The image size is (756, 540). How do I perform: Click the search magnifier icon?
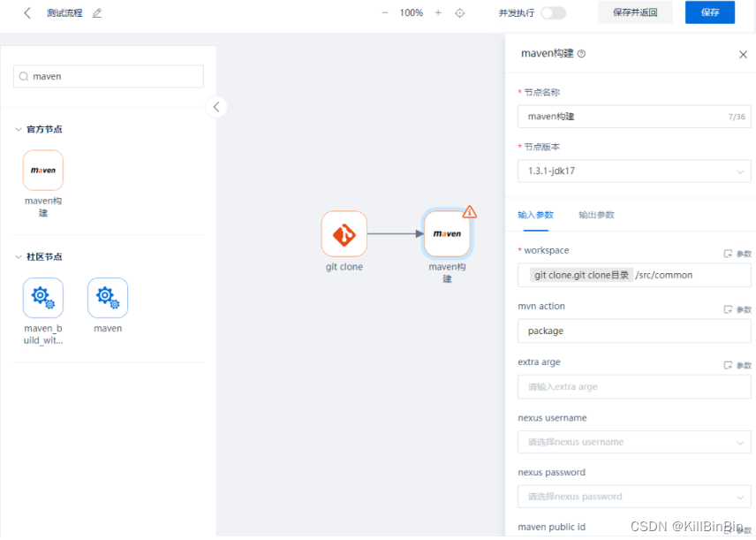[x=24, y=76]
